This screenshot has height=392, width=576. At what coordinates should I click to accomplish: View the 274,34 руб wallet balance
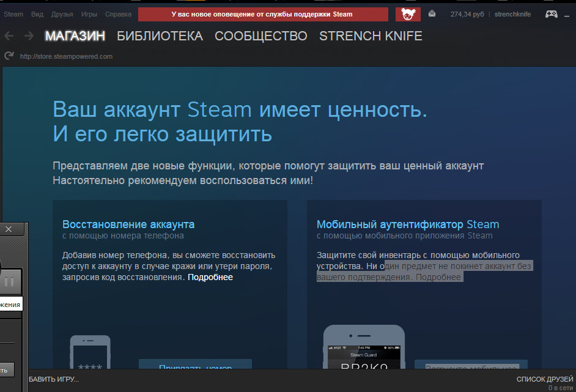[x=467, y=14]
